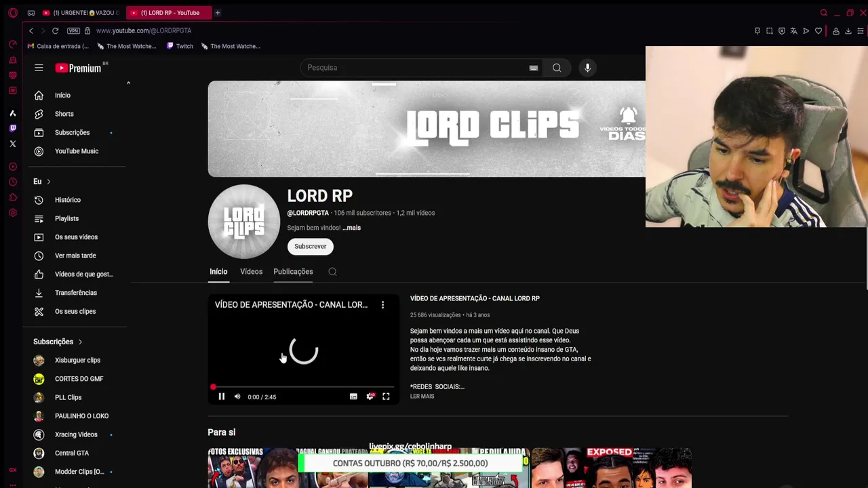868x488 pixels.
Task: Open Caixa de entrada Gmail bookmark
Action: tap(58, 46)
